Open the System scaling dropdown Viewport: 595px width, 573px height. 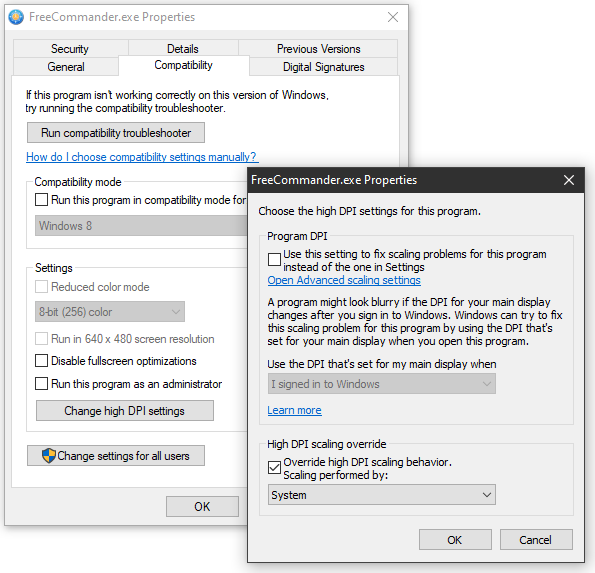pos(381,494)
